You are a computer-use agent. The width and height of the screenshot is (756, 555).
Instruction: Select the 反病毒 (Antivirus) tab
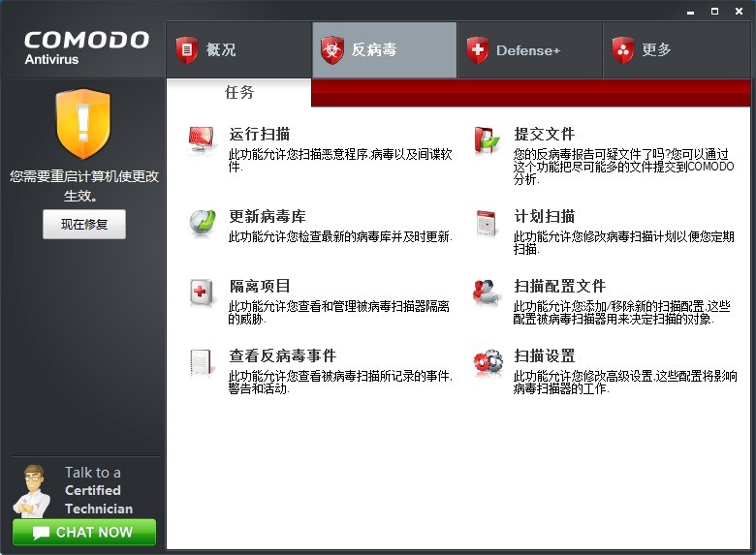(384, 50)
